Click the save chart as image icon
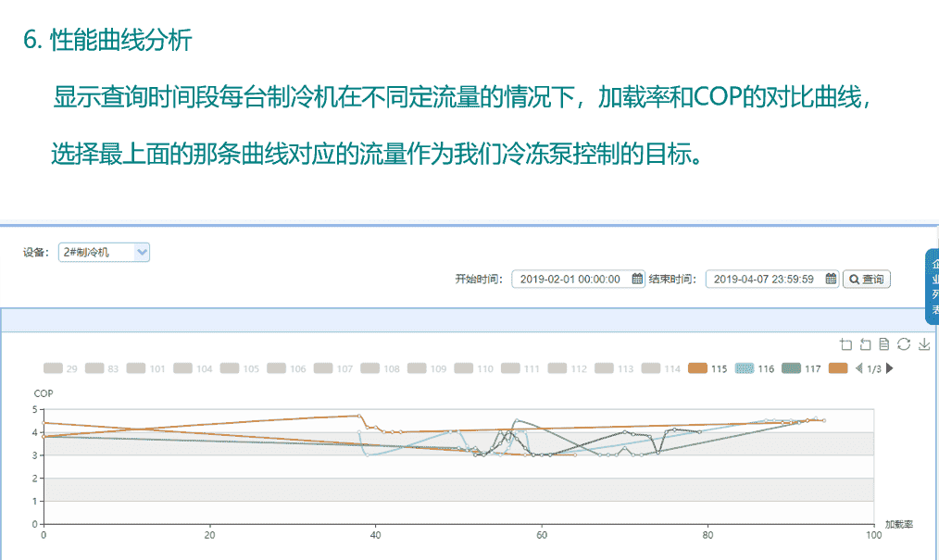The height and width of the screenshot is (560, 939). pyautogui.click(x=924, y=344)
